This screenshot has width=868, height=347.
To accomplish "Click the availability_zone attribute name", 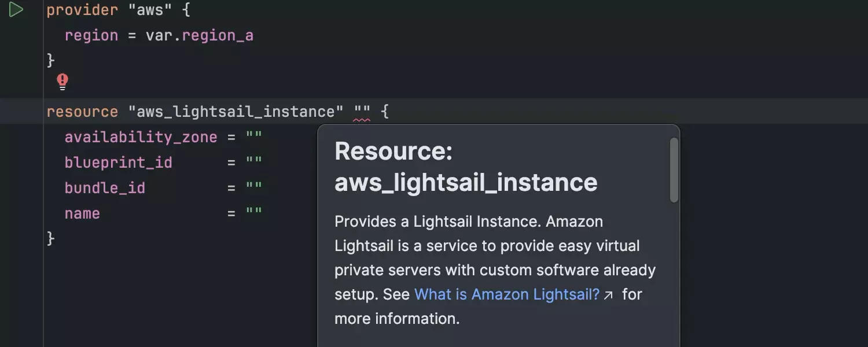I will coord(141,137).
